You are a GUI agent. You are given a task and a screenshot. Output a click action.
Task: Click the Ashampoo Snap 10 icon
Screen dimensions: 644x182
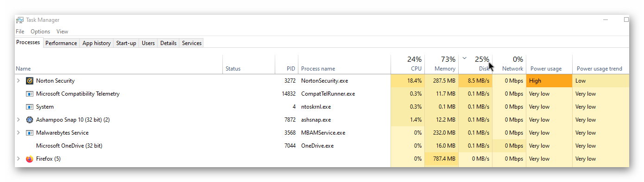[30, 120]
